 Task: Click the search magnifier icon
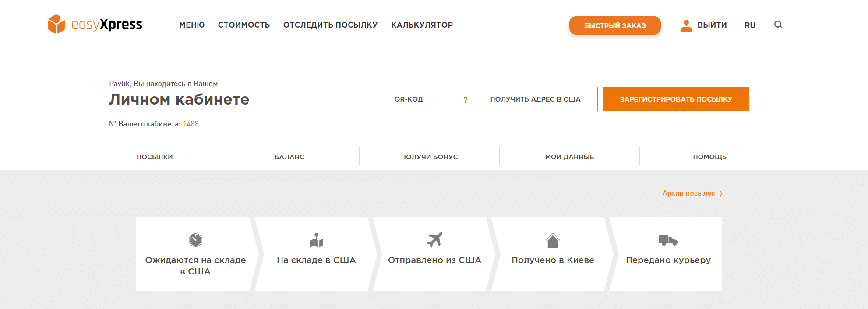tap(778, 25)
